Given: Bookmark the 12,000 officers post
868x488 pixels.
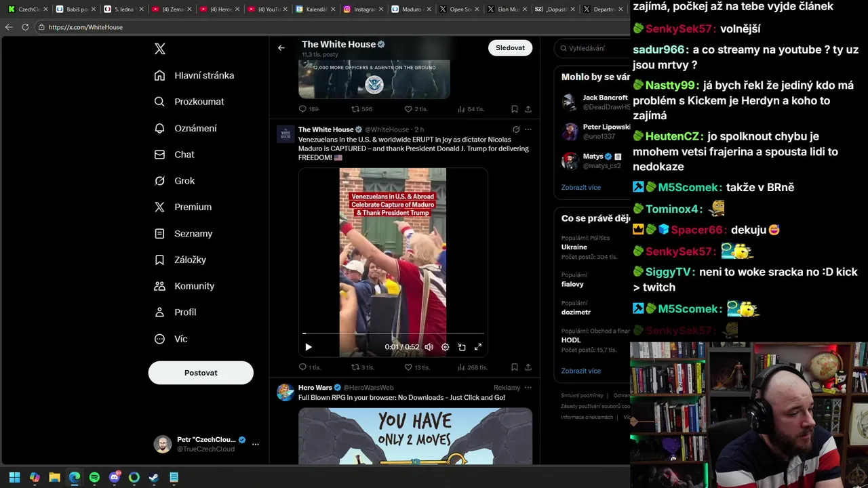Looking at the screenshot, I should click(x=515, y=109).
